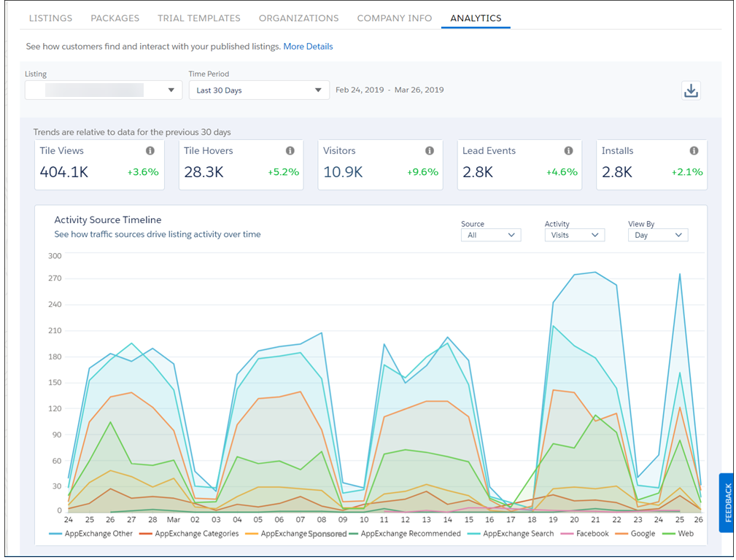Download the analytics data export
This screenshot has height=560, width=736.
click(x=691, y=90)
